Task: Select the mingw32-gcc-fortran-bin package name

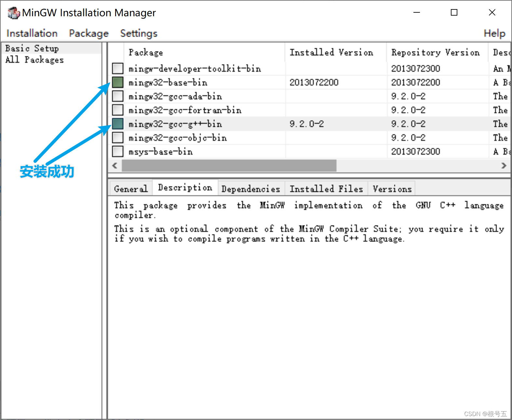Action: click(185, 110)
